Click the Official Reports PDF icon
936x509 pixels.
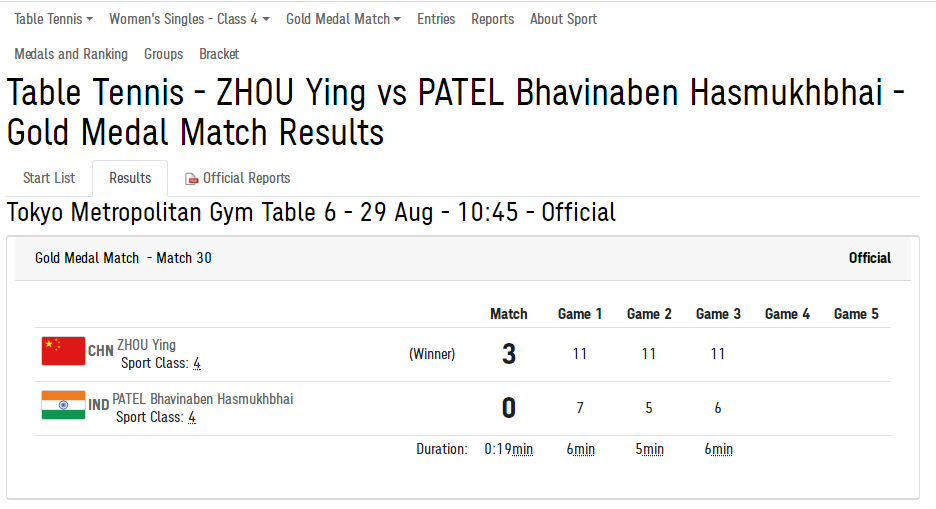click(192, 179)
